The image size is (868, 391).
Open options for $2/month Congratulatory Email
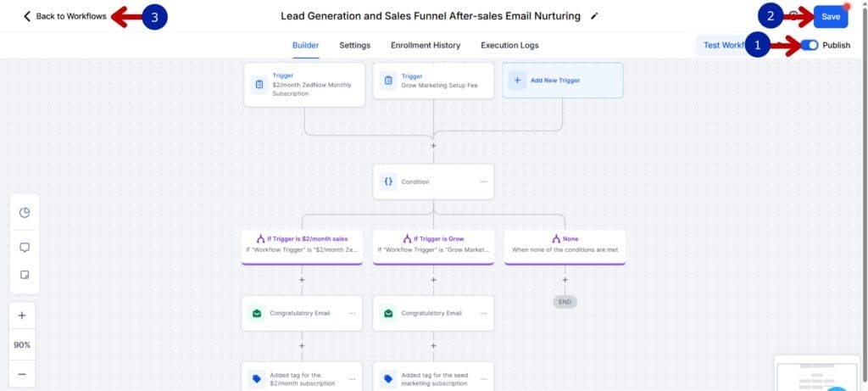pos(352,314)
